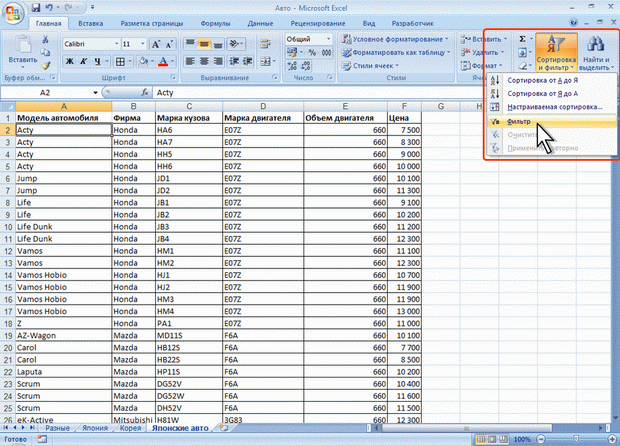The width and height of the screenshot is (620, 446).
Task: Apply percent style
Action: [x=312, y=52]
